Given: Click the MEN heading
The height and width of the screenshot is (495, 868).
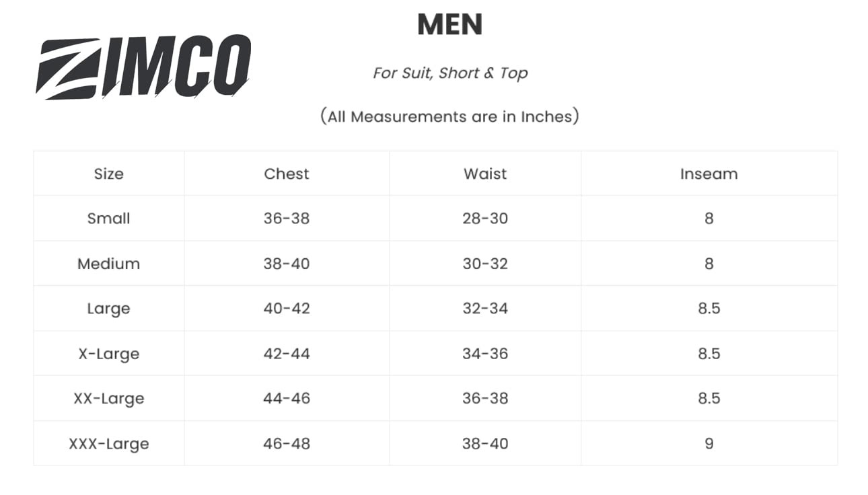Looking at the screenshot, I should click(x=449, y=25).
